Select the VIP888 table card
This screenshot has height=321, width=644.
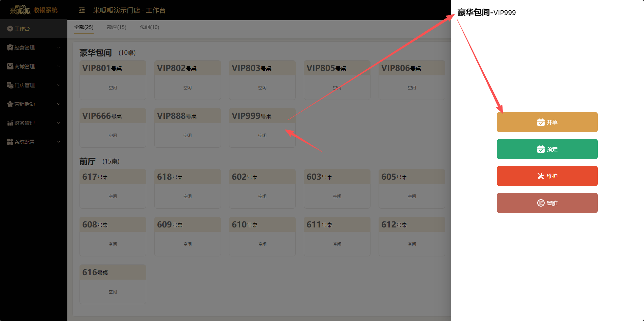[x=187, y=128]
